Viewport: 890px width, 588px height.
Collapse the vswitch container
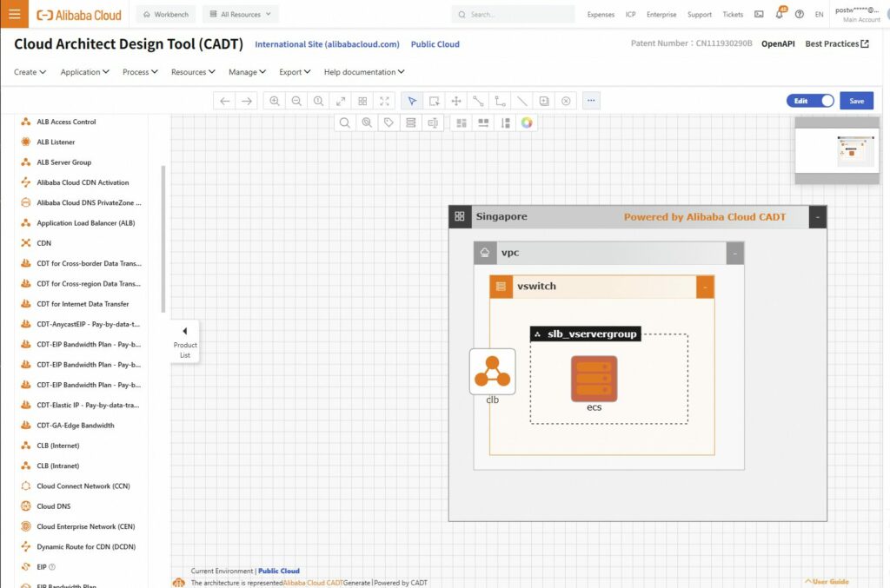pyautogui.click(x=705, y=287)
